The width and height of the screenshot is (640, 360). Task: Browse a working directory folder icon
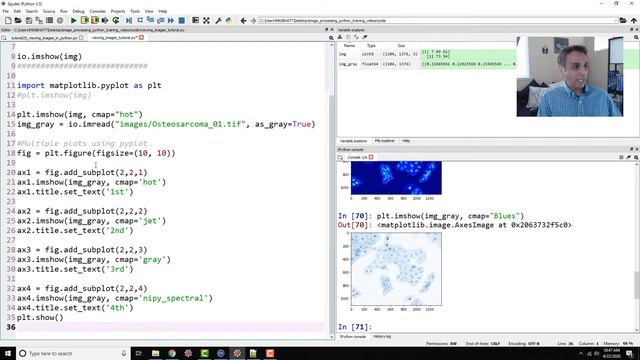623,20
